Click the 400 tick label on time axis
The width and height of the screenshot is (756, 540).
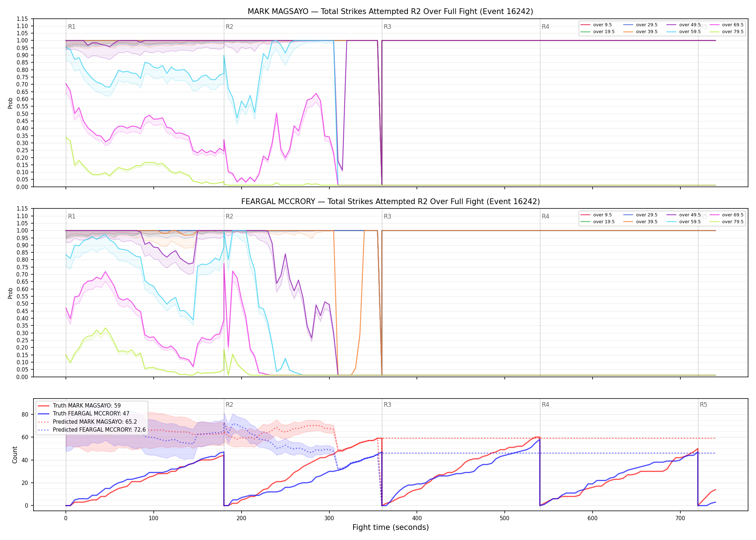click(417, 518)
